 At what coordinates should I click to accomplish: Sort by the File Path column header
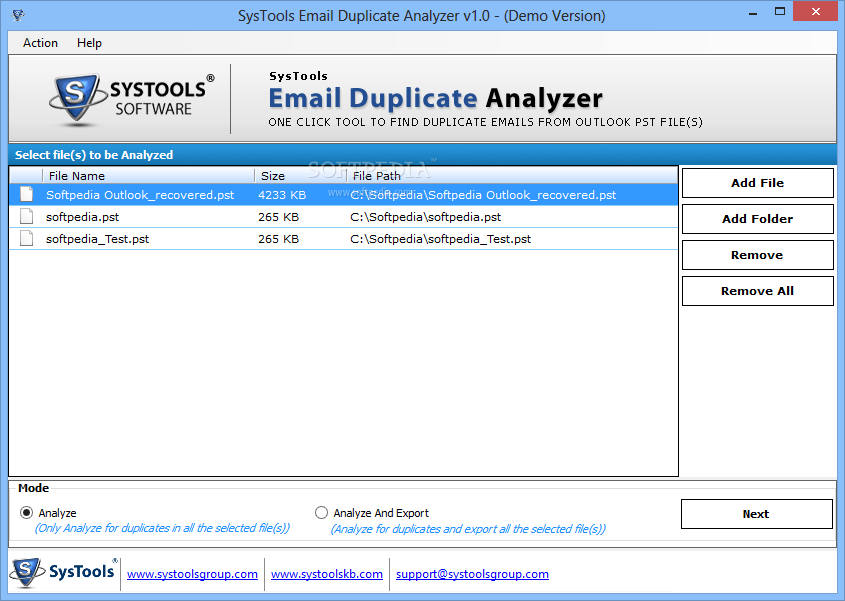pos(511,176)
